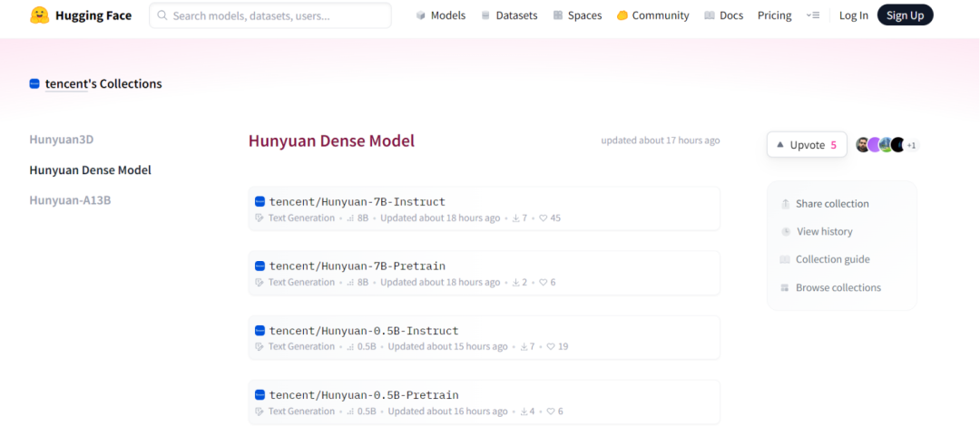
Task: Click tencent logo on Hunyuan-0.5B-Instruct card
Action: click(260, 331)
